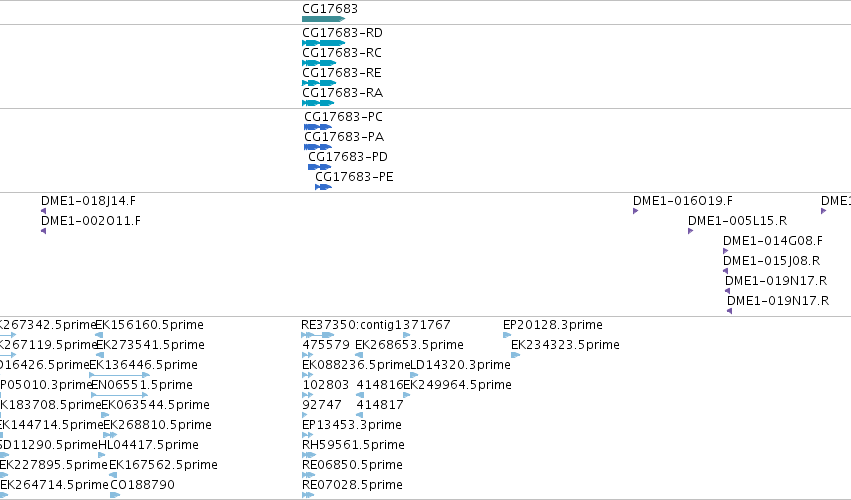Viewport: 851px width, 500px height.
Task: Click the RE07028.5prime EST glyph
Action: pos(308,495)
